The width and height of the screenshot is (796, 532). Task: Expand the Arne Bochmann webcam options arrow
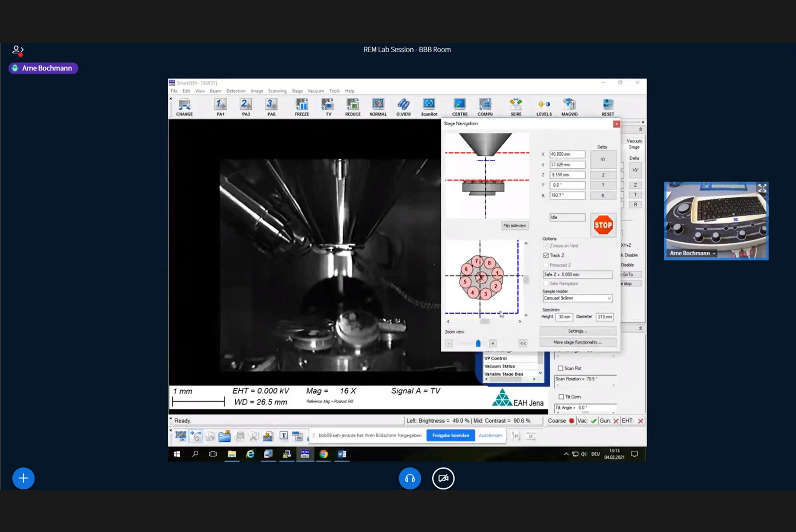[714, 253]
